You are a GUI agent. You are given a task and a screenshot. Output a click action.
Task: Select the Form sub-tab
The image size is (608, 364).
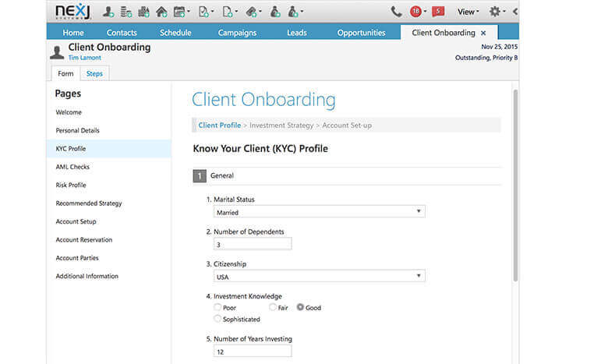[65, 73]
